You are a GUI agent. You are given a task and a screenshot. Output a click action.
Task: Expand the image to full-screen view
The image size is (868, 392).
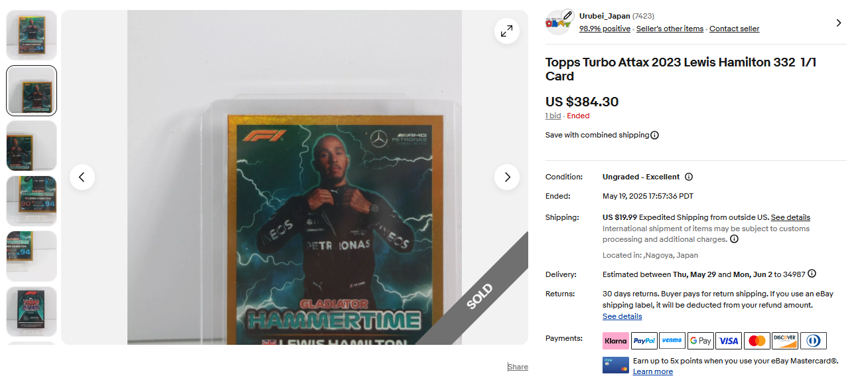[x=507, y=31]
